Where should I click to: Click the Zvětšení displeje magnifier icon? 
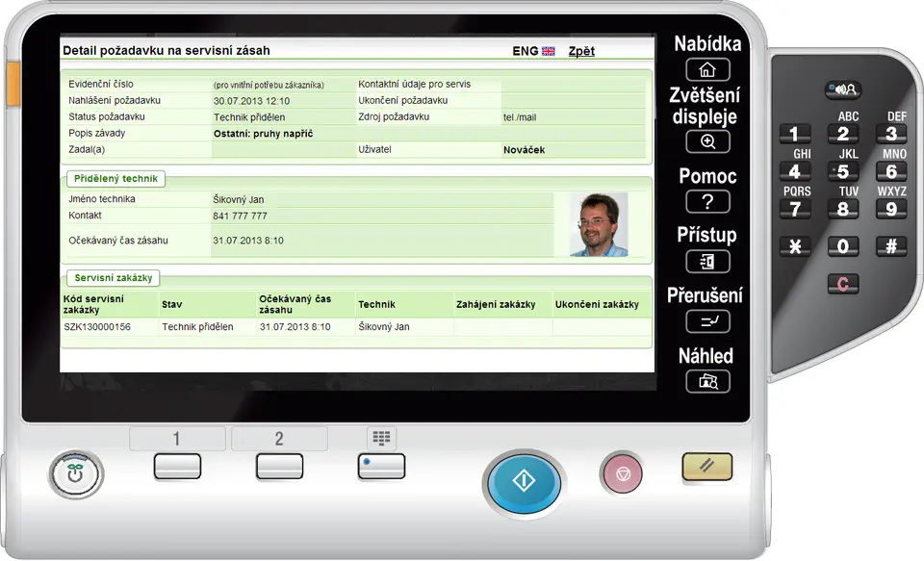707,141
